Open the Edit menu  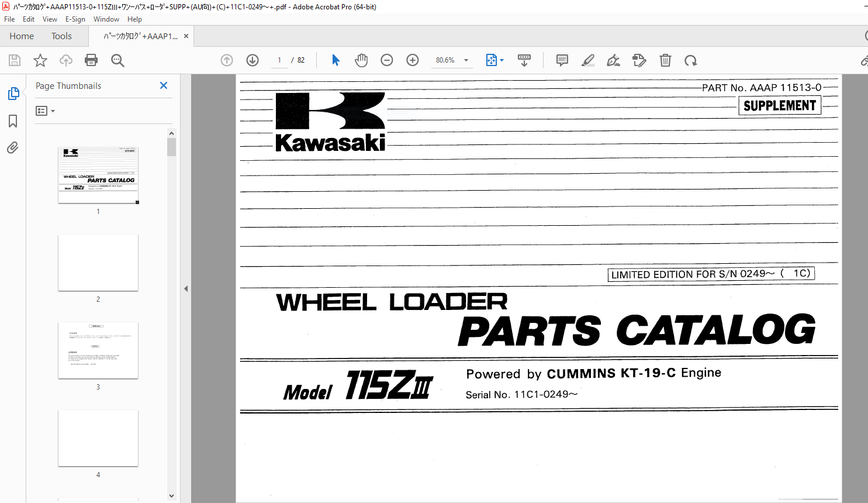[29, 19]
